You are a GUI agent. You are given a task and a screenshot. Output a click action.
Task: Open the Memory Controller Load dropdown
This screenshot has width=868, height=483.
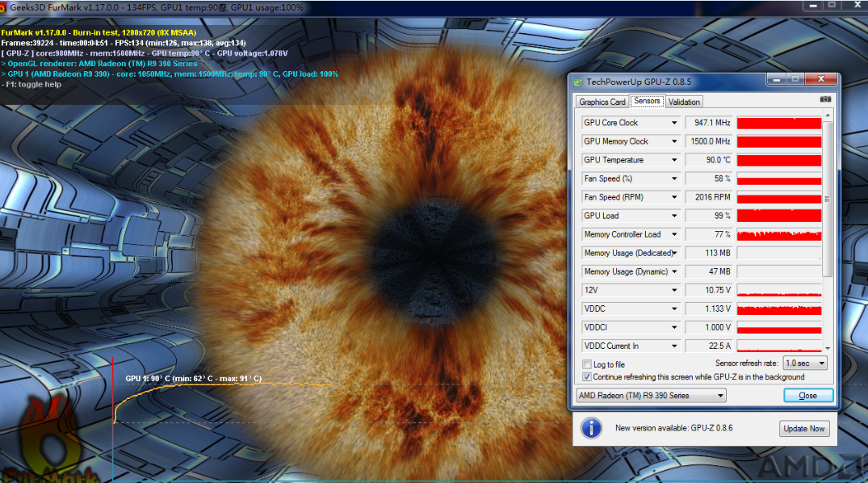[x=674, y=235]
